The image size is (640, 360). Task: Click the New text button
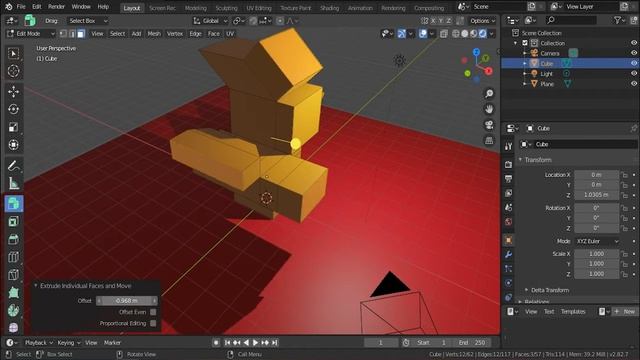tap(625, 311)
